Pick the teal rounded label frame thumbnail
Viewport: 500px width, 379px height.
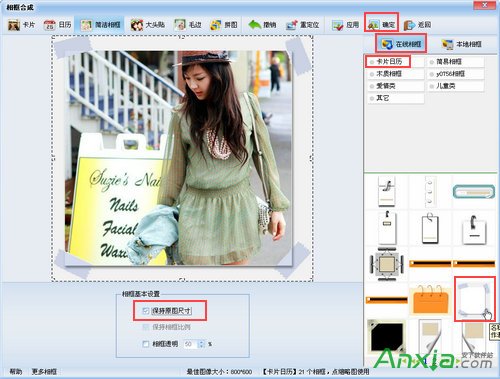(473, 192)
